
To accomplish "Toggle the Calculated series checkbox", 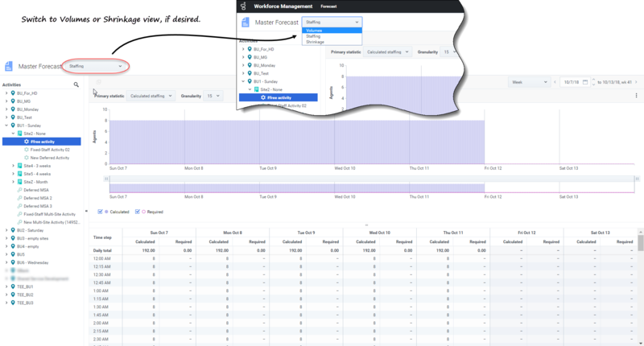I will [x=100, y=212].
